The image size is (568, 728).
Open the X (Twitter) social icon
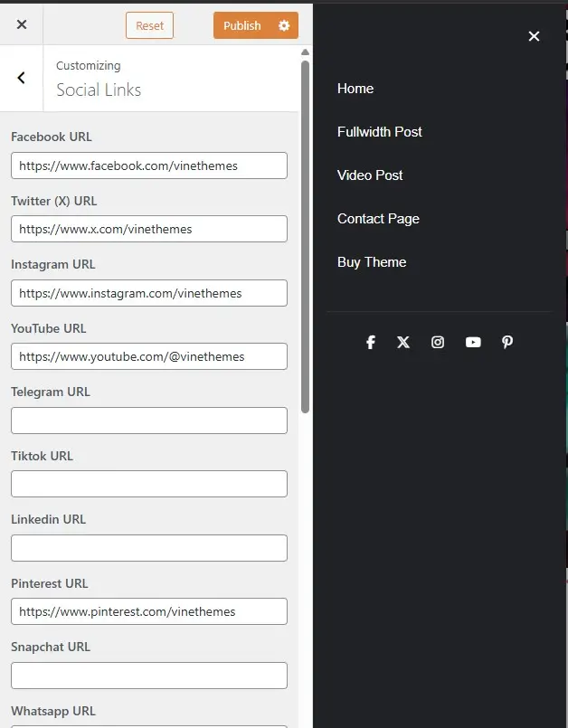pos(403,342)
